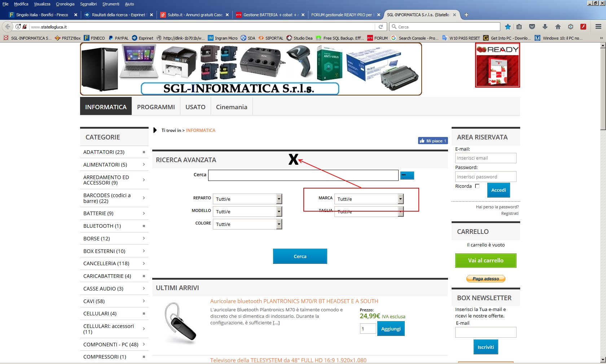Open the MODELLO dropdown
The image size is (606, 364).
(247, 212)
